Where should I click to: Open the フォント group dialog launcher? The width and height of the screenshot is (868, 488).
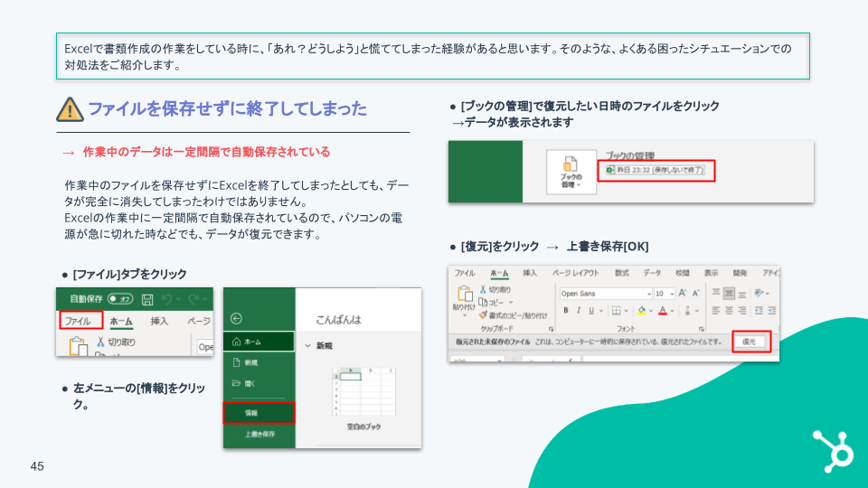[702, 329]
